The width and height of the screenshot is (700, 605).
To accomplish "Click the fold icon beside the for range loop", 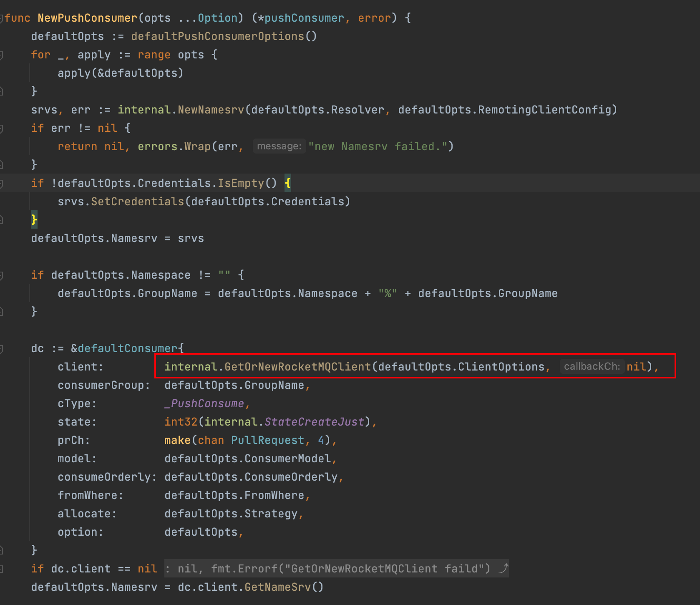I will point(3,55).
